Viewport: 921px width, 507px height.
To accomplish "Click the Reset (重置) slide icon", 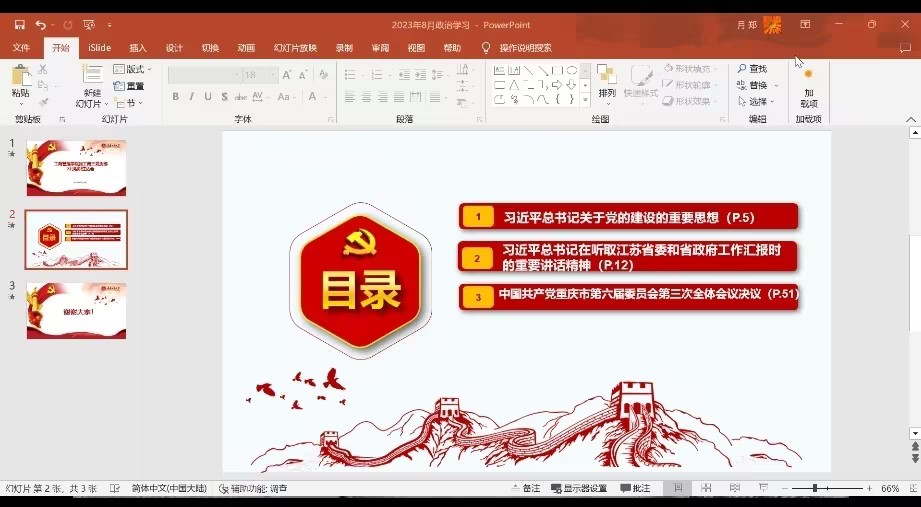I will 129,86.
